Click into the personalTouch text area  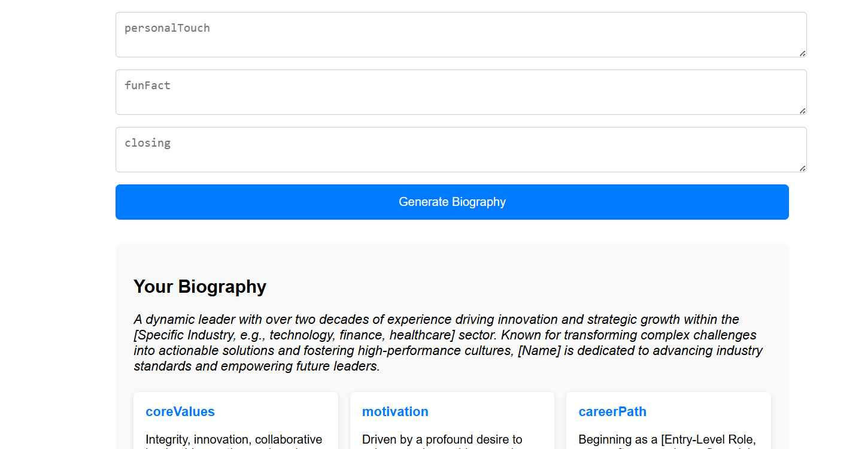coord(461,35)
